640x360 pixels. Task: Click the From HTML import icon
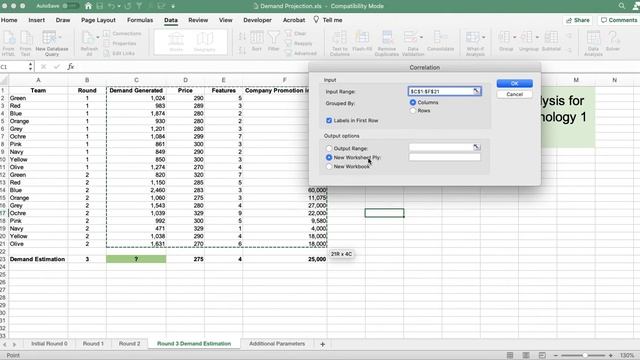pos(9,43)
